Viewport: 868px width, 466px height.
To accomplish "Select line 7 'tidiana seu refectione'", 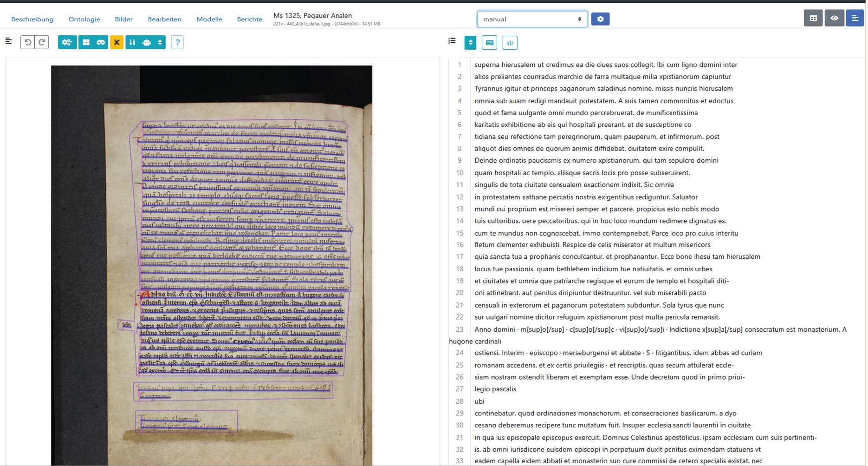I will [597, 137].
